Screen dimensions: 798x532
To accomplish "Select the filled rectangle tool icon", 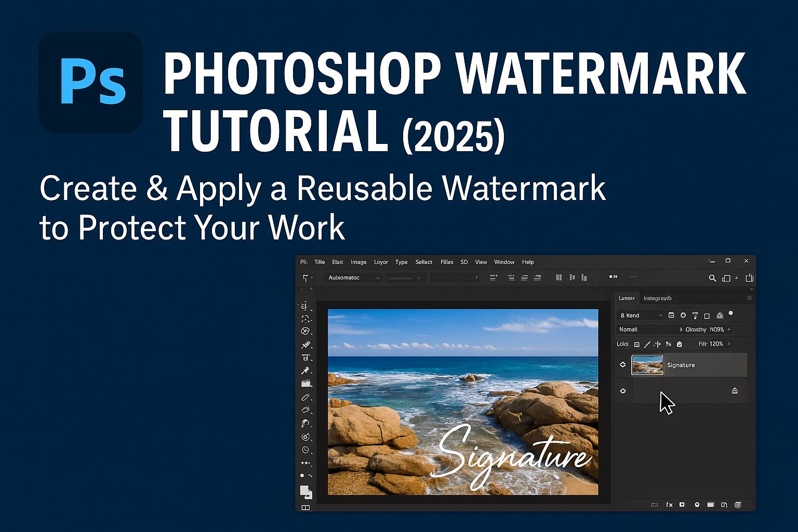I will 306,384.
